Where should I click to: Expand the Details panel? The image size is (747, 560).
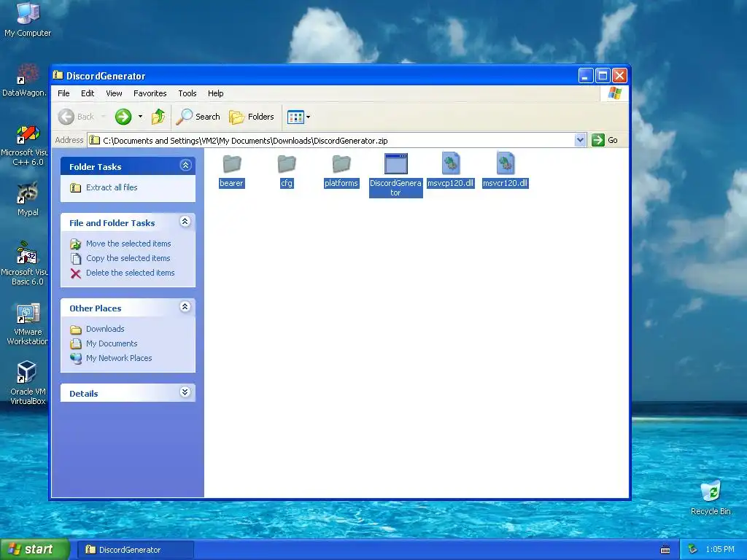tap(185, 392)
